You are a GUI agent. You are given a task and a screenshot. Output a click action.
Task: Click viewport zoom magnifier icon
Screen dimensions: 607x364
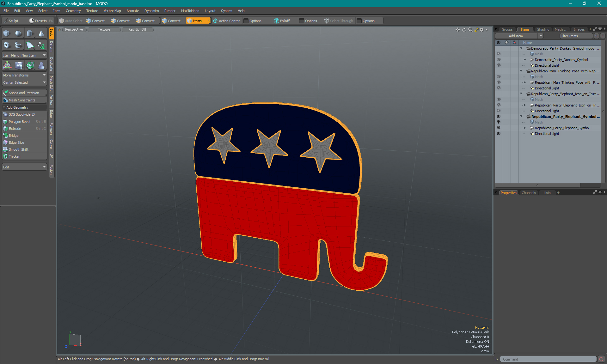coord(470,30)
